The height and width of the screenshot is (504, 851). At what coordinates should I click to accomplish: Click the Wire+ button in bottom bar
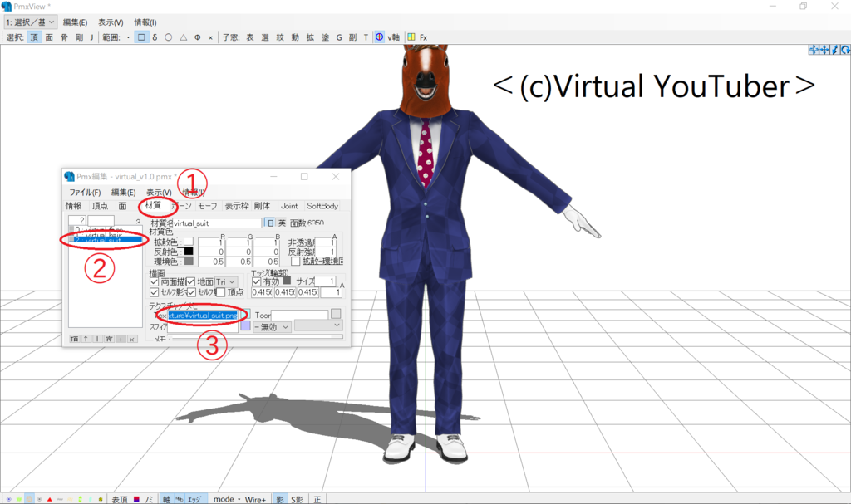[255, 499]
